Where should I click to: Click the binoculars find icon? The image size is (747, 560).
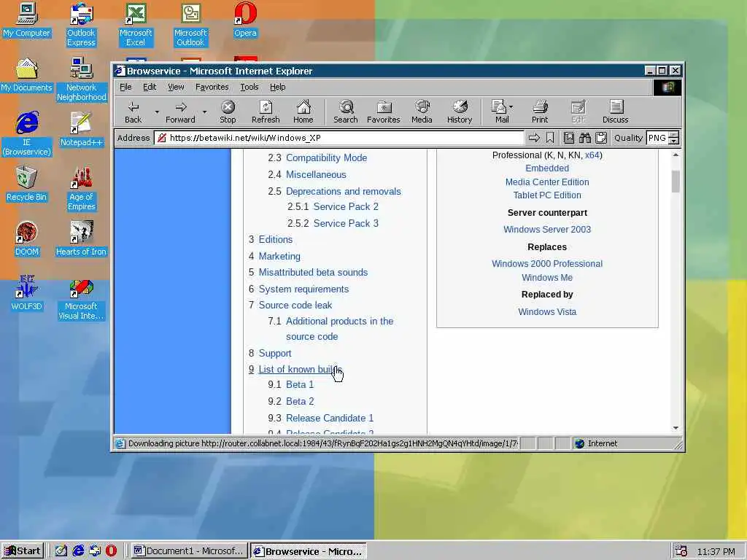coord(585,138)
